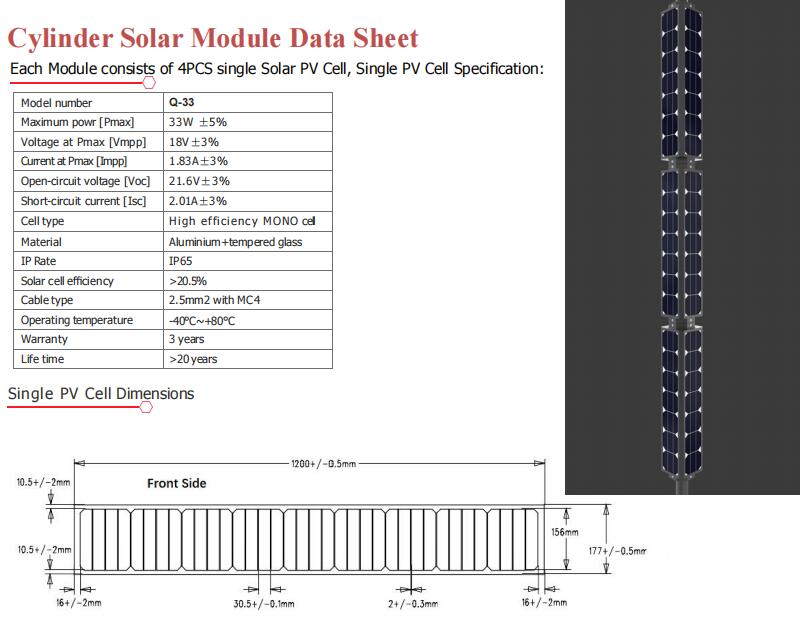Image resolution: width=800 pixels, height=621 pixels.
Task: Select 'Solar cell efficiency' label
Action: click(x=67, y=281)
